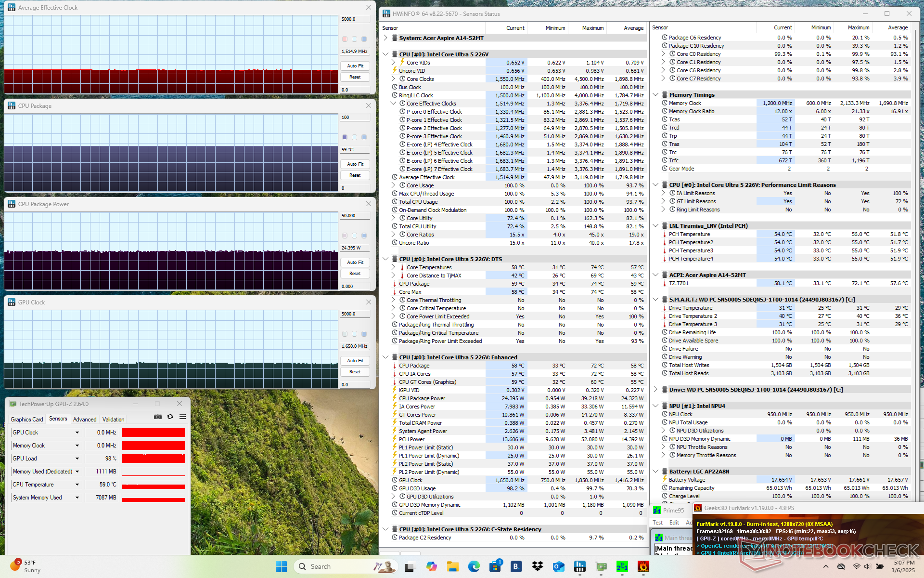Click Copilot icon in taskbar
This screenshot has width=924, height=578.
tap(432, 566)
